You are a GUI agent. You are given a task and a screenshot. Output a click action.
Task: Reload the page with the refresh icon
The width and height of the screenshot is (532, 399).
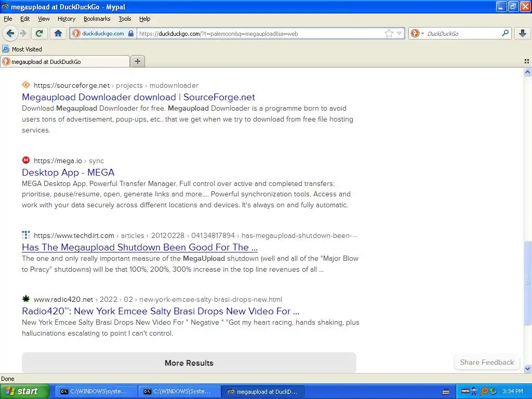39,33
